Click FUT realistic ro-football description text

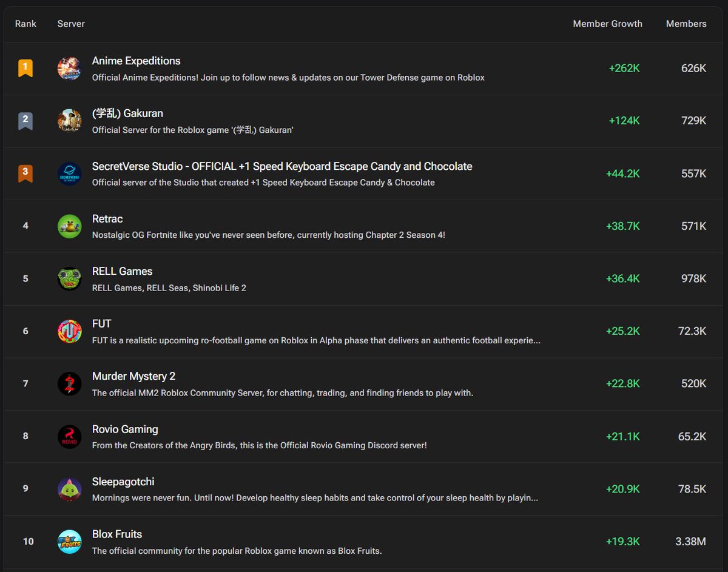(x=316, y=340)
